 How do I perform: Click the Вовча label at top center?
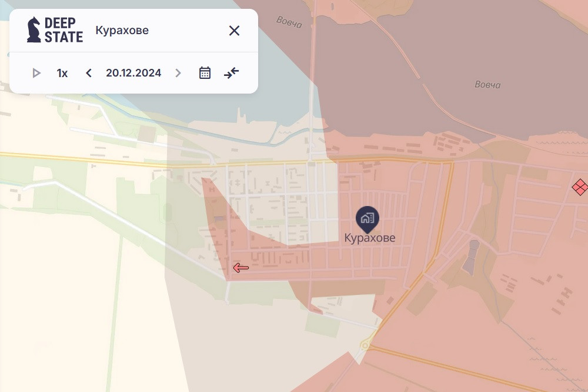(289, 22)
